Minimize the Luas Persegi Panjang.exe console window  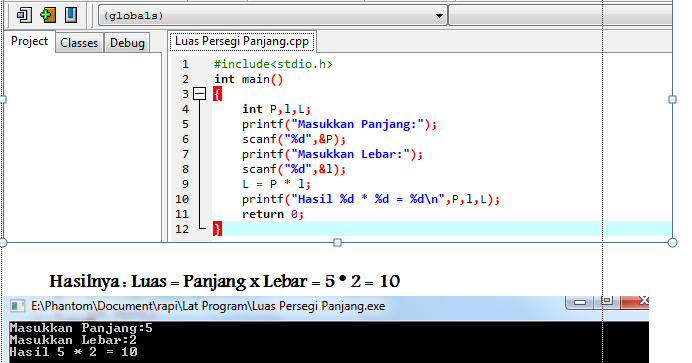point(580,303)
